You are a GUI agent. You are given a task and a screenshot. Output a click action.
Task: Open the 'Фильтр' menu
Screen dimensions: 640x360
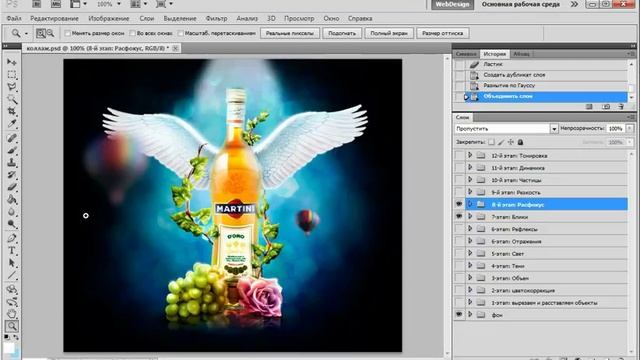pos(216,18)
